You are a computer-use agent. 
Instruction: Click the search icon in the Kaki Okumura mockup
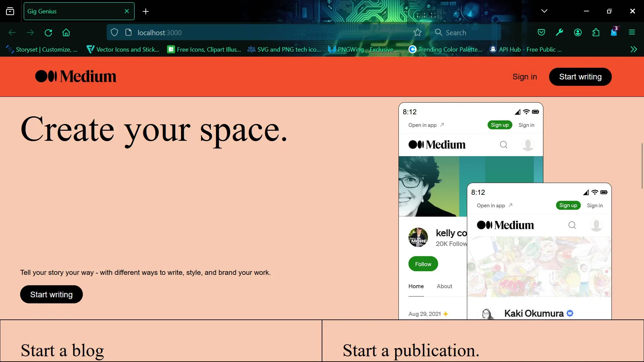(x=572, y=225)
